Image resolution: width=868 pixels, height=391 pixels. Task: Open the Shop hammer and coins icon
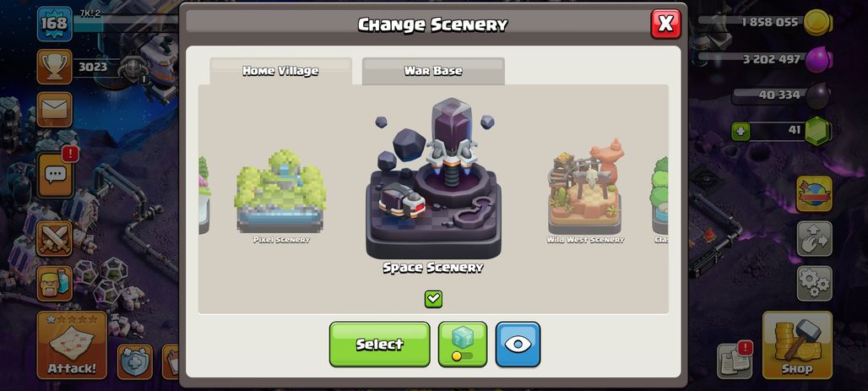(797, 345)
